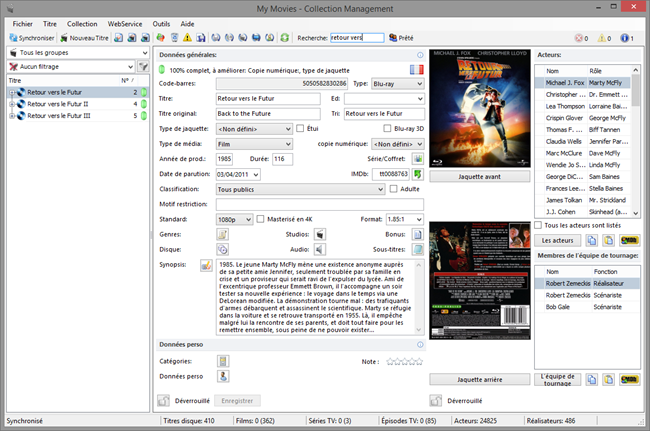Screen dimensions: 650x431
Task: Click the red error counter icon
Action: click(x=579, y=38)
